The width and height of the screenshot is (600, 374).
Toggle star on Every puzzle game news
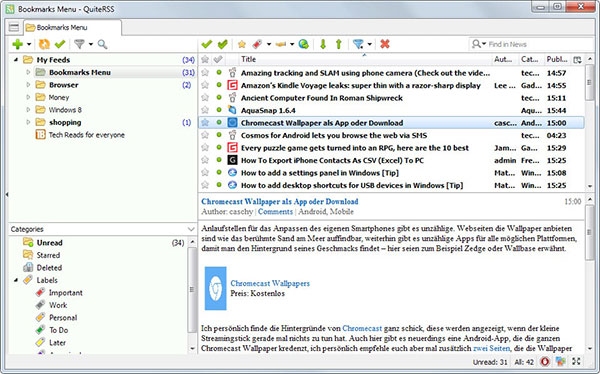point(205,147)
